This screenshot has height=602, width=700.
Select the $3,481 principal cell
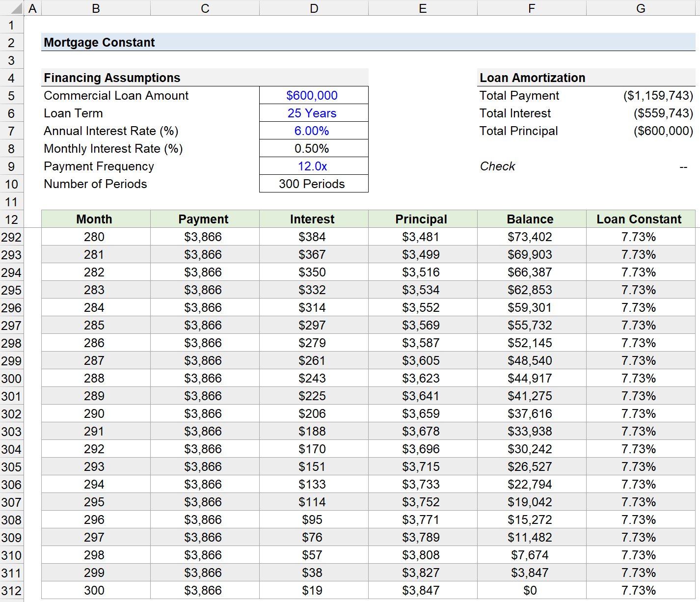pyautogui.click(x=423, y=237)
